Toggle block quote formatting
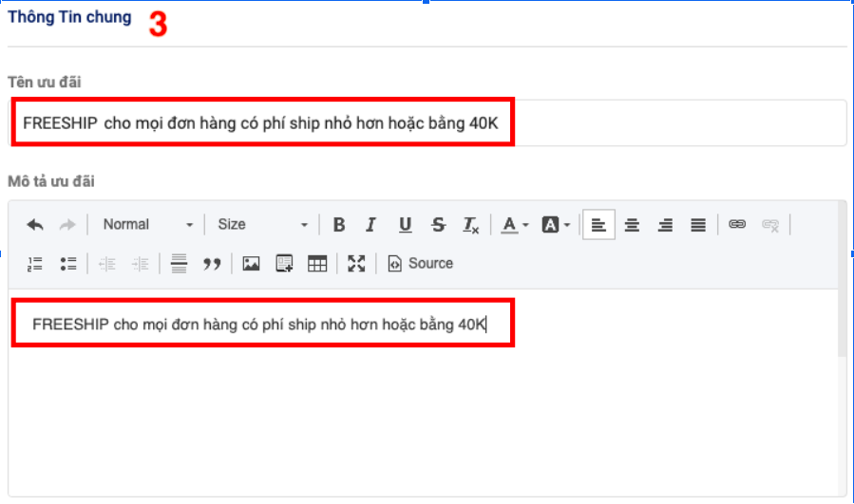The width and height of the screenshot is (854, 504). (212, 264)
